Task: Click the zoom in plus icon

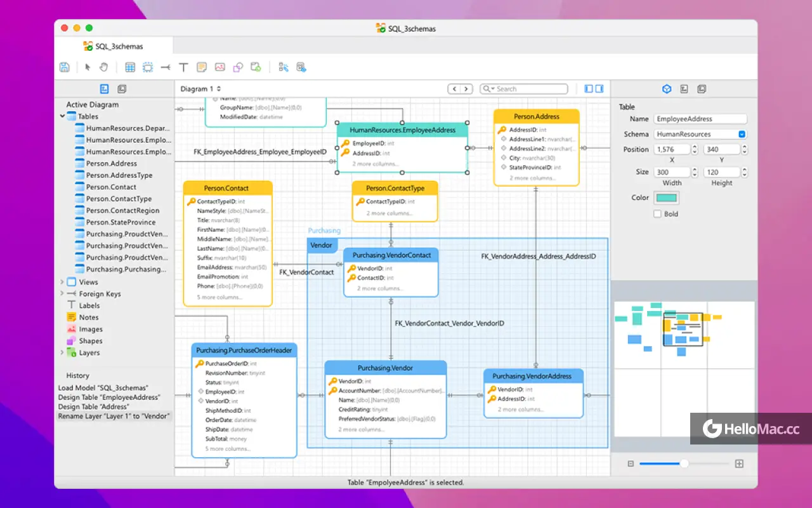Action: [x=739, y=464]
